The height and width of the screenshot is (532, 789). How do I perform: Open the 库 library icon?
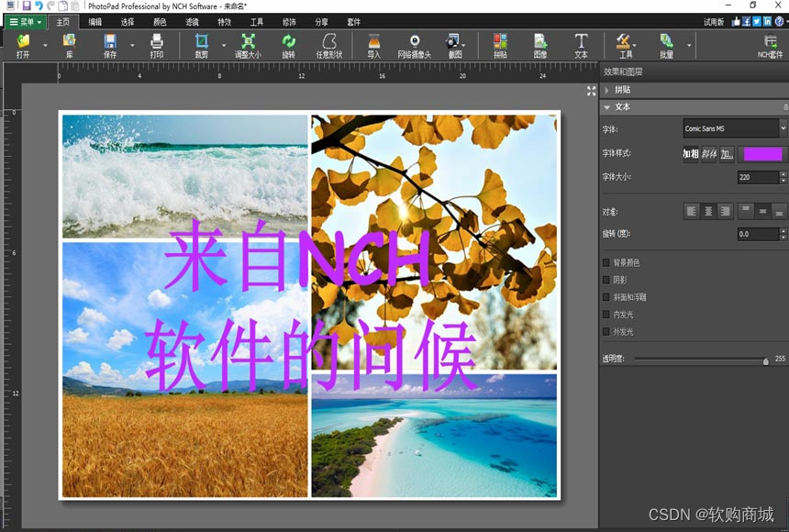[69, 46]
